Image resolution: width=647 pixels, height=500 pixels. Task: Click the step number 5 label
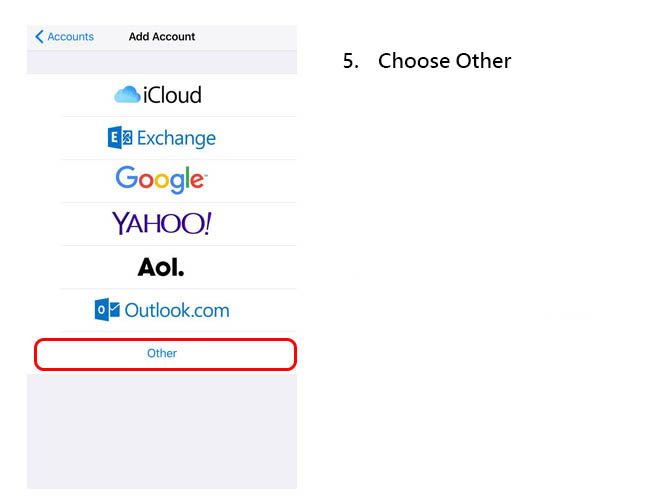350,61
